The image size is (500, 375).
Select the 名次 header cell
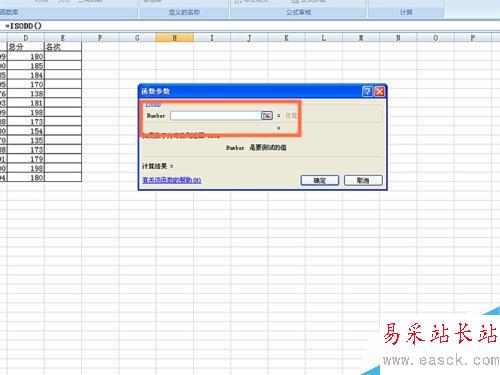point(63,47)
